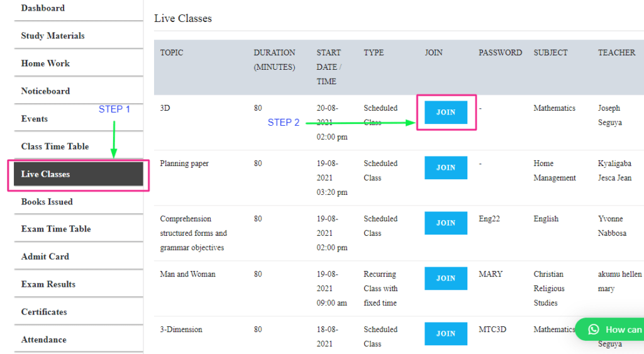View Exam Results page

click(x=48, y=284)
